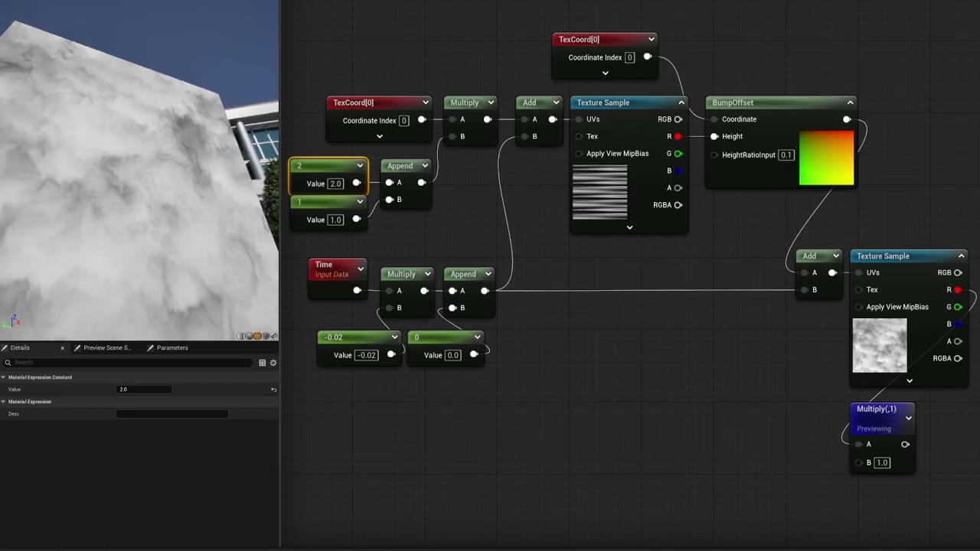Click the material preview viewport
The height and width of the screenshot is (551, 980).
139,170
